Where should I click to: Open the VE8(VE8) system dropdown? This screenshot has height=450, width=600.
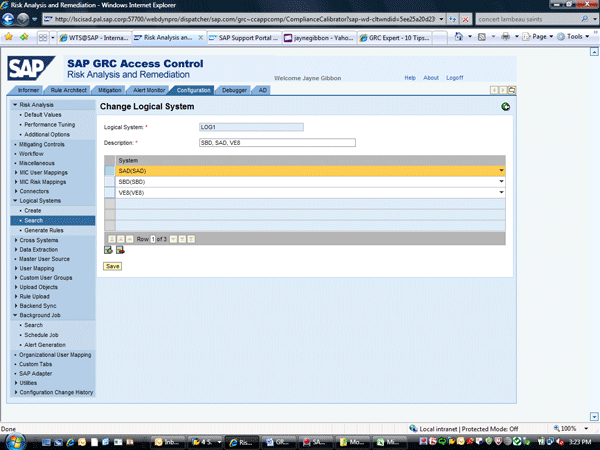pyautogui.click(x=501, y=192)
